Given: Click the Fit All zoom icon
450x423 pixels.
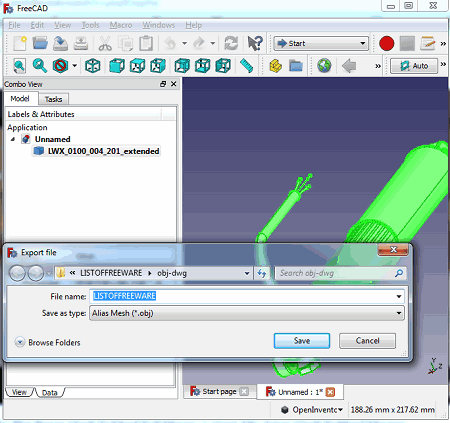Looking at the screenshot, I should click(x=19, y=66).
